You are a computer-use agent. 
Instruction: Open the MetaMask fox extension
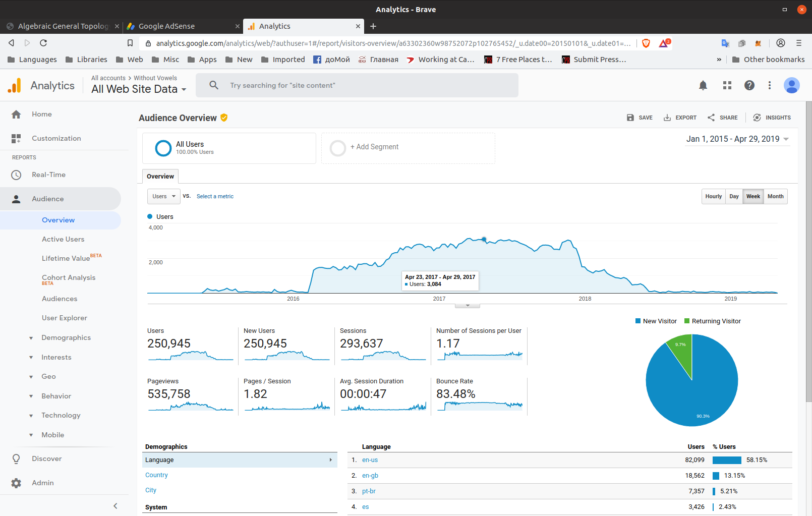coord(758,43)
